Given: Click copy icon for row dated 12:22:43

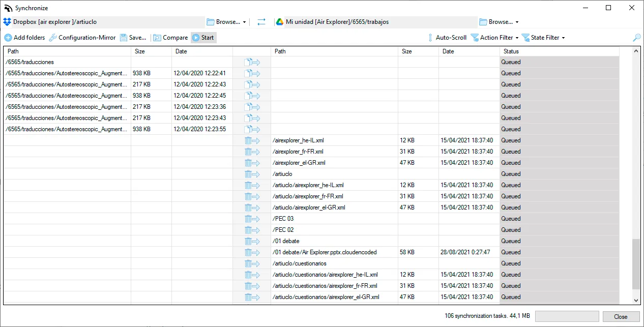Looking at the screenshot, I should (252, 84).
